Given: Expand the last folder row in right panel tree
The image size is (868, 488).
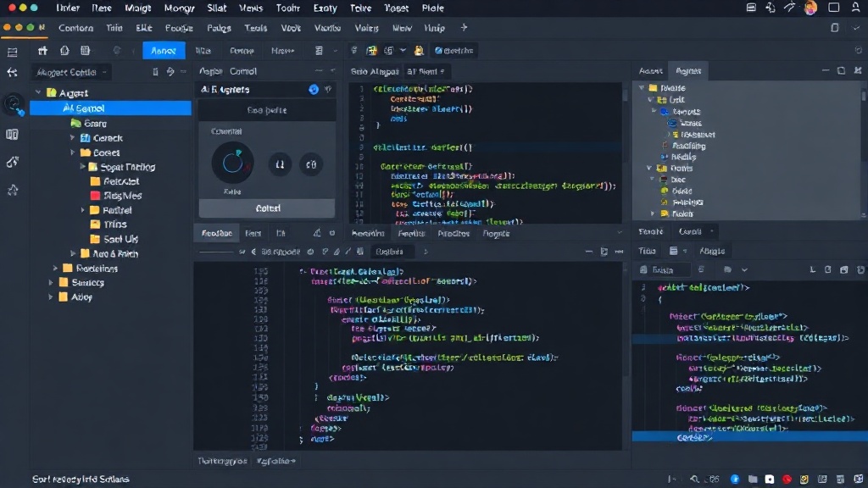Looking at the screenshot, I should [x=653, y=213].
